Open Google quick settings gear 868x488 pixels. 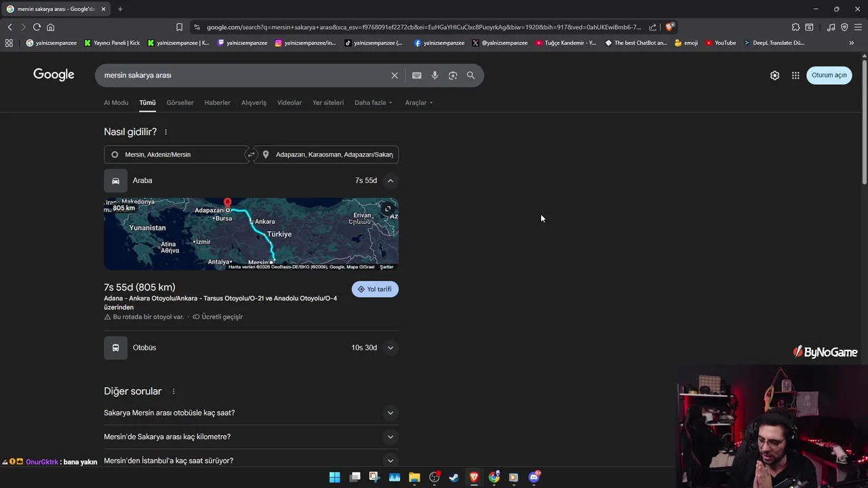[774, 75]
